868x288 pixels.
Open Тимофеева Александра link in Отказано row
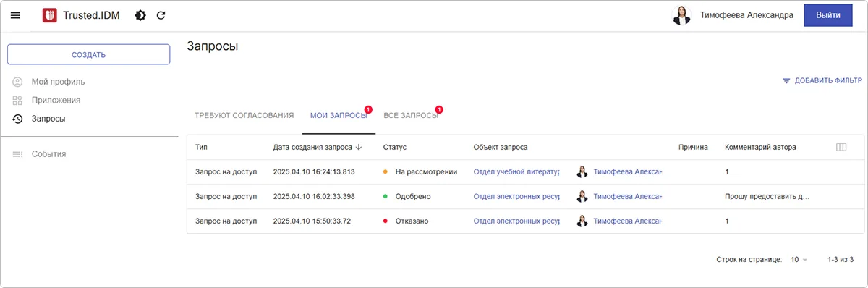(628, 221)
